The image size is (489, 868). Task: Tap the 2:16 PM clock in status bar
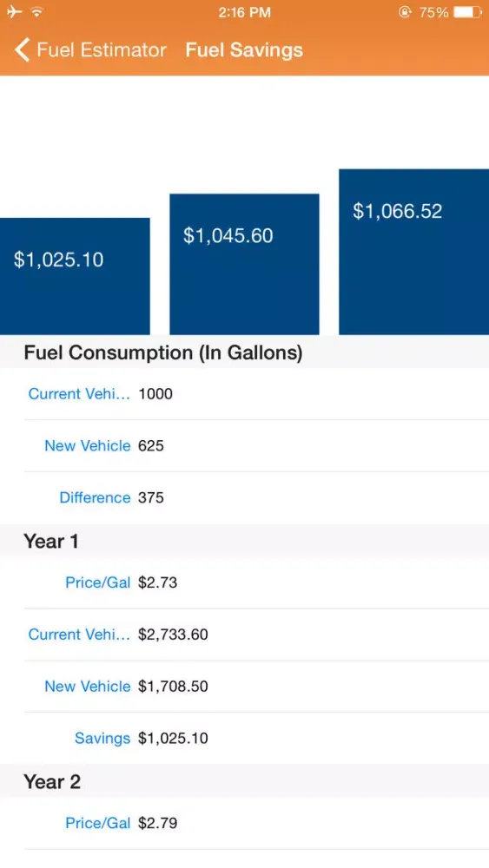(x=244, y=12)
